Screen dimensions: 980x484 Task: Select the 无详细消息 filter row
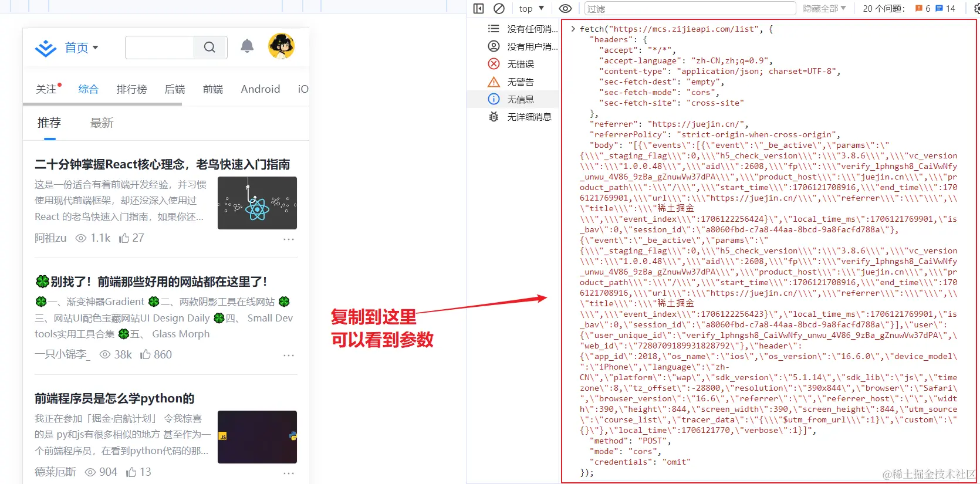[x=513, y=117]
